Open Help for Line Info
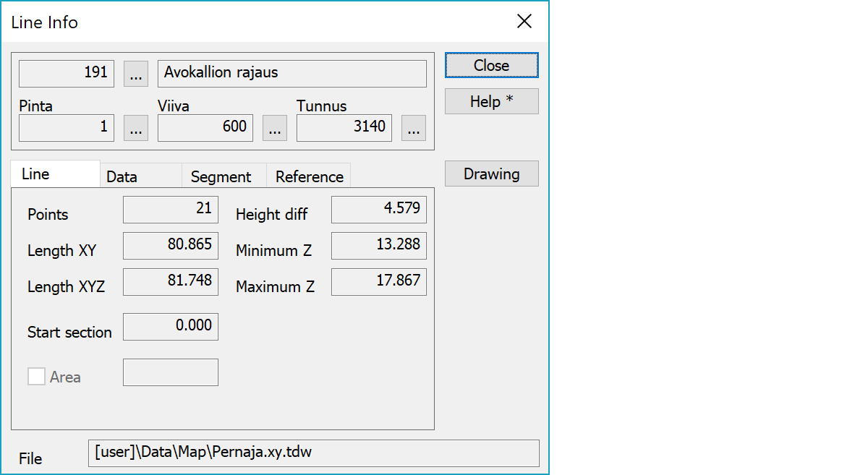 (491, 101)
